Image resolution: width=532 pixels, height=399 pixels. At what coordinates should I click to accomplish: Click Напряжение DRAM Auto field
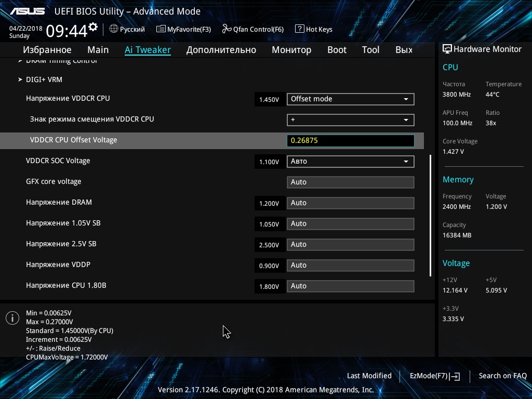pos(351,203)
